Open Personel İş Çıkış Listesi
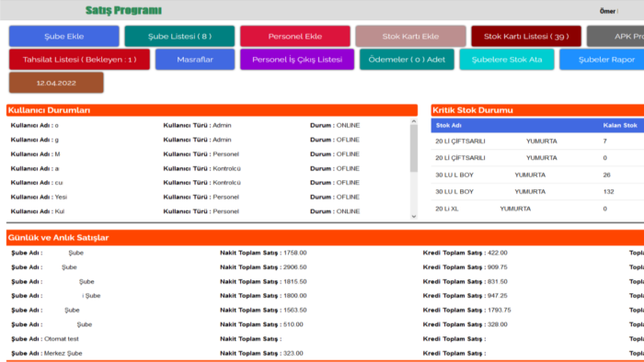Viewport: 644px width, 362px height. coord(297,60)
